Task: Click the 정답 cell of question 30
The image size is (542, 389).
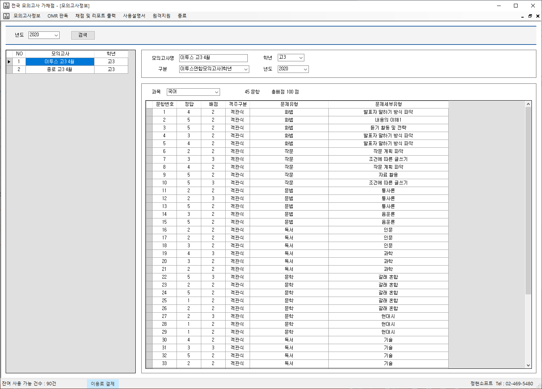Action: click(188, 340)
